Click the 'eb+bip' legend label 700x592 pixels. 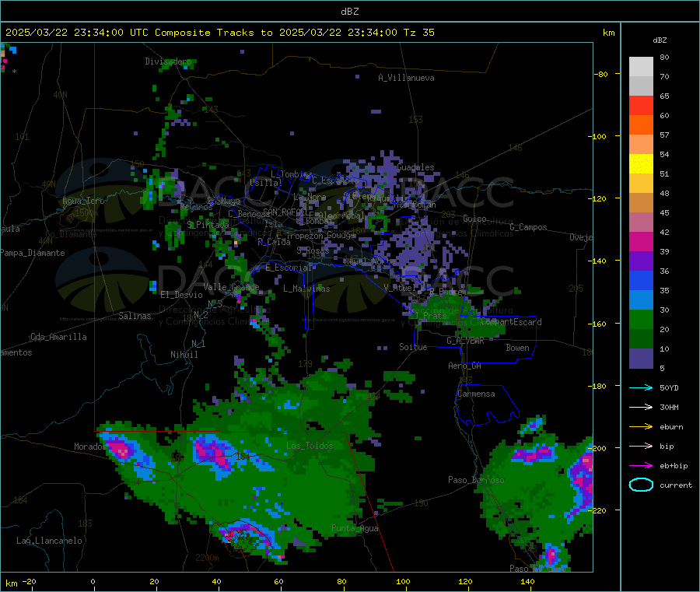(674, 466)
